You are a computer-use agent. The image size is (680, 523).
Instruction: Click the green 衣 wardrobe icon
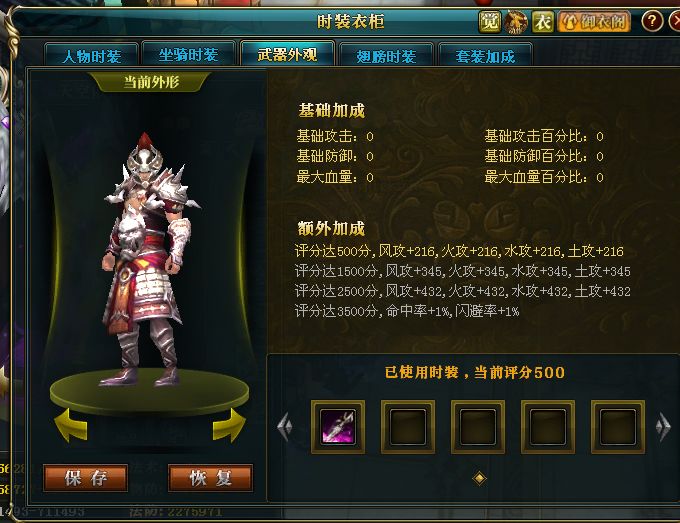(543, 22)
